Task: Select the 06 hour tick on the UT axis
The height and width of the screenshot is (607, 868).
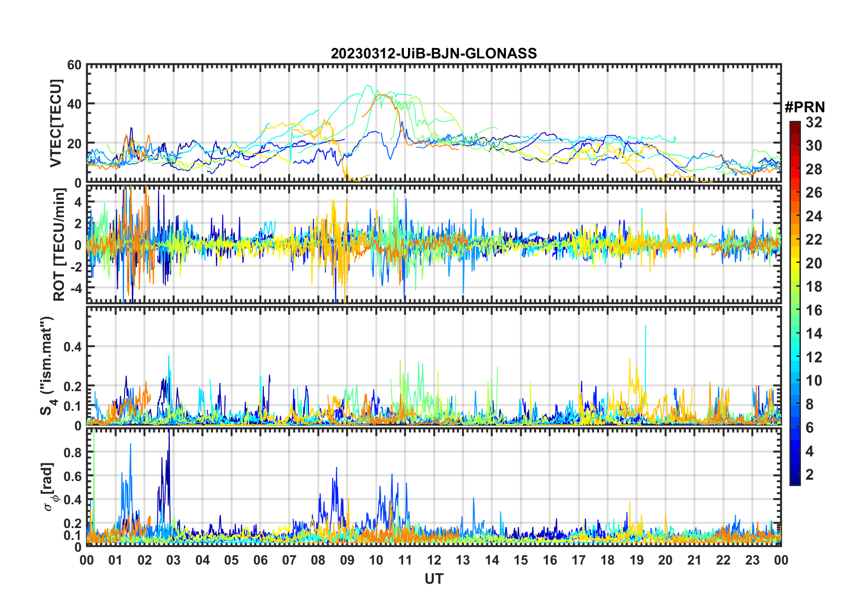Action: coord(260,560)
